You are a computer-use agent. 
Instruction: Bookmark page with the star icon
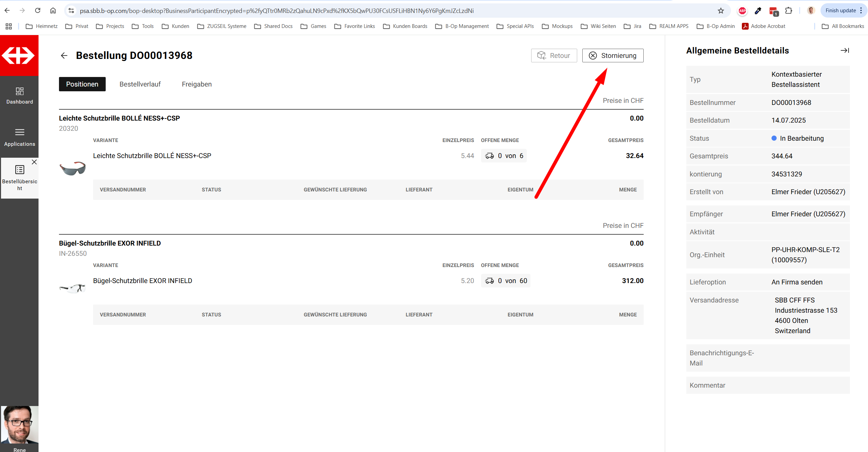[x=720, y=11]
